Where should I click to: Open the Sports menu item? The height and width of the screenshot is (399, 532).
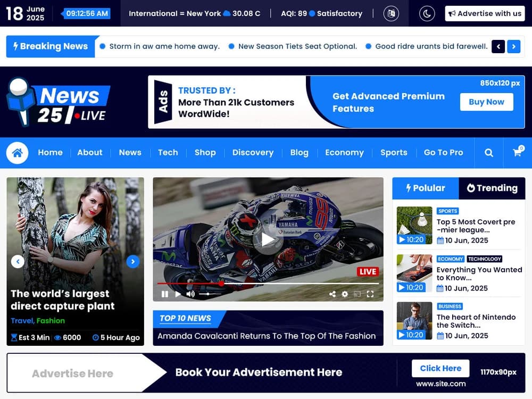coord(394,153)
